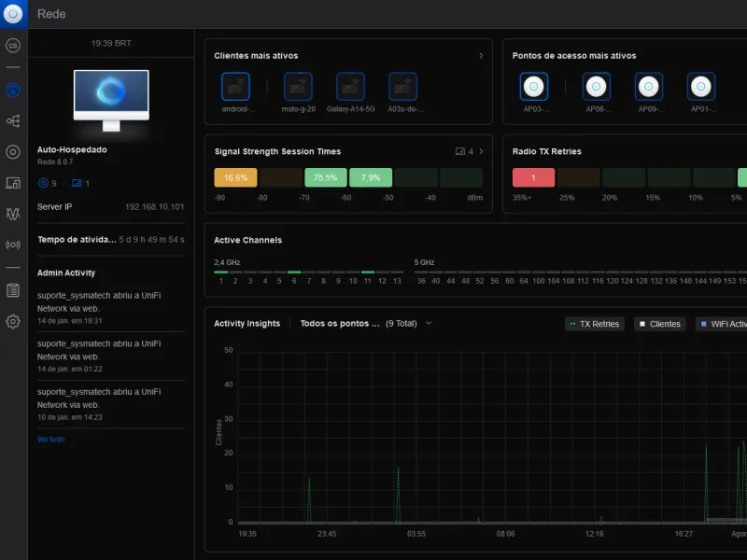Open the Insights waveform sidebar icon
This screenshot has width=747, height=560.
[13, 214]
